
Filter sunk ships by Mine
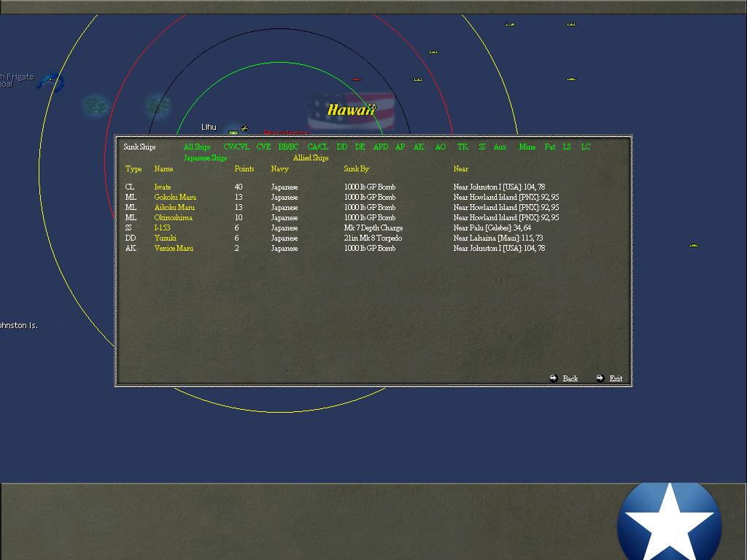click(527, 147)
